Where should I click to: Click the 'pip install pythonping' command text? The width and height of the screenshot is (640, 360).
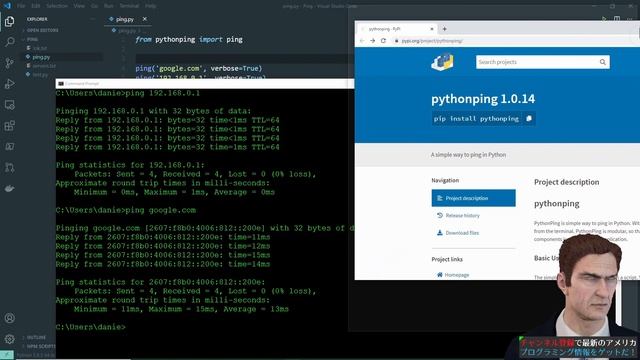pyautogui.click(x=476, y=118)
